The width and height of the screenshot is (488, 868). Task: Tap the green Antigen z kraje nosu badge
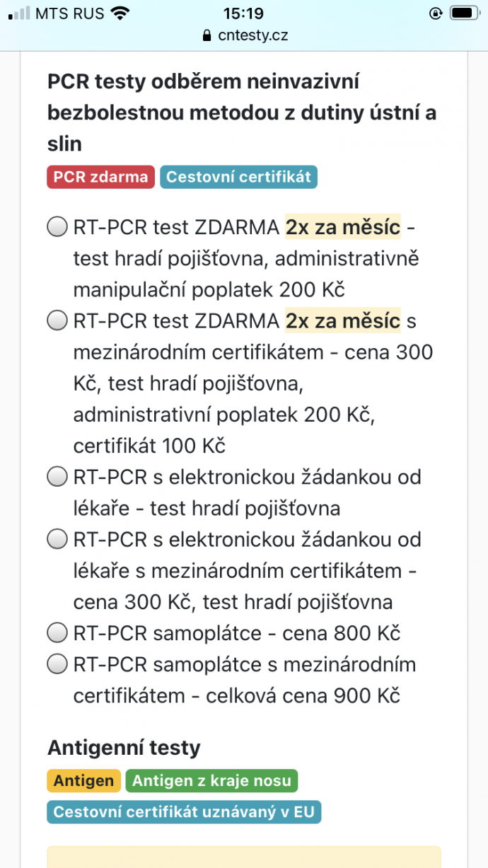(211, 781)
